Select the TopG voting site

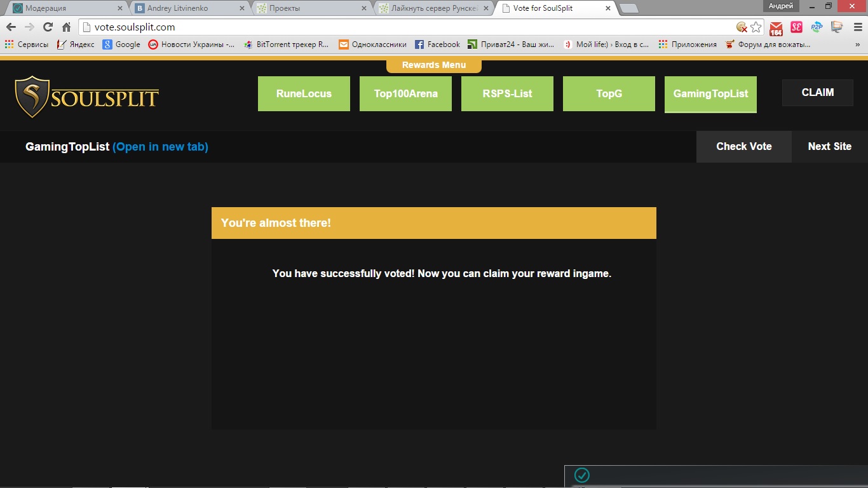click(x=609, y=93)
